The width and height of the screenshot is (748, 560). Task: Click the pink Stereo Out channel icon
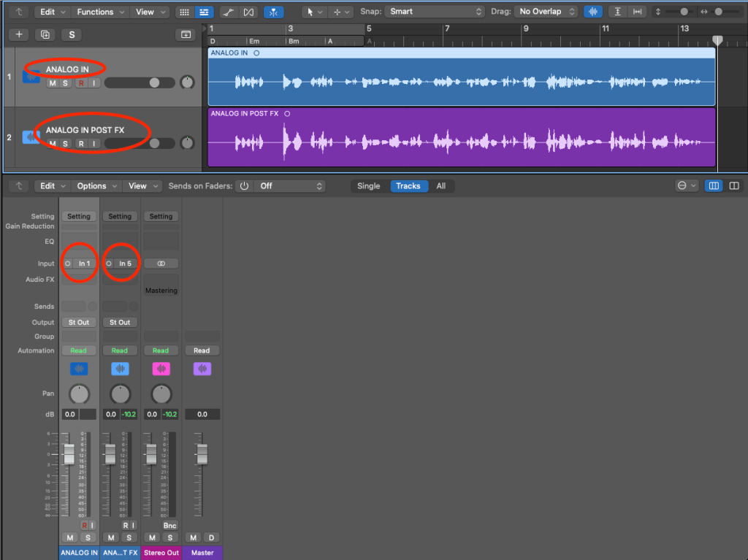click(x=161, y=369)
